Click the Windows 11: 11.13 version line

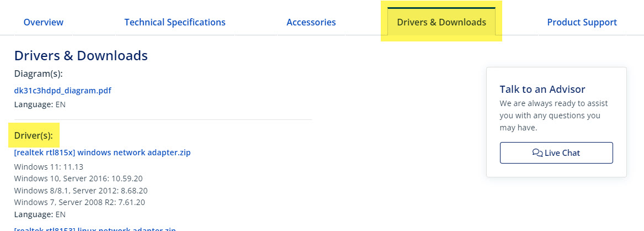point(49,167)
